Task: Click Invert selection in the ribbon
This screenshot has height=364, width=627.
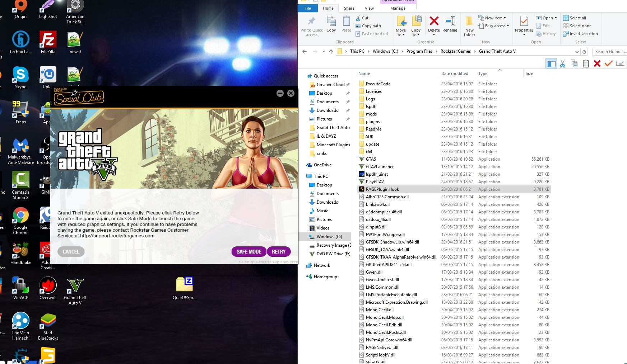Action: pos(580,34)
